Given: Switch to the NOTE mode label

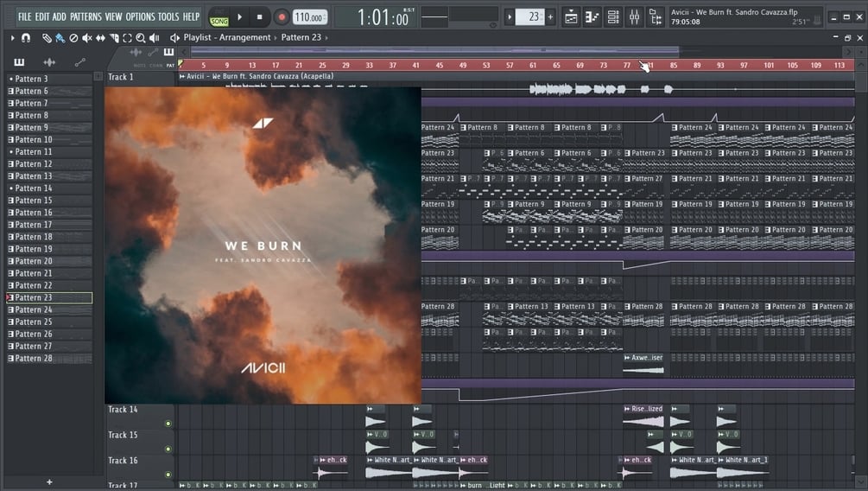Looking at the screenshot, I should tap(140, 66).
